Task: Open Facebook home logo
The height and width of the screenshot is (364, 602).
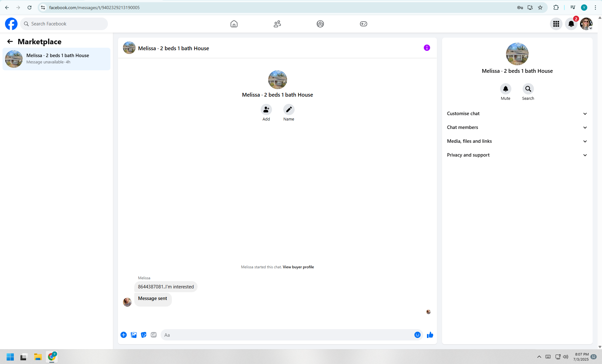Action: [11, 24]
